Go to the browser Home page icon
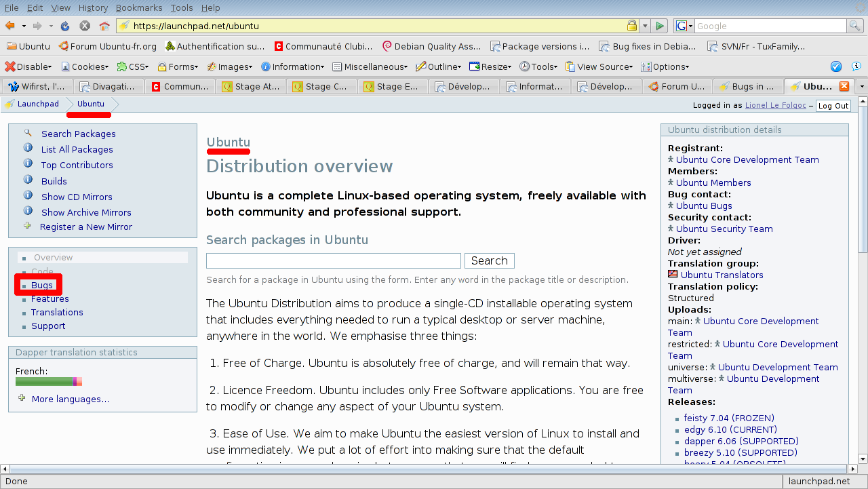Image resolution: width=868 pixels, height=489 pixels. [x=104, y=26]
